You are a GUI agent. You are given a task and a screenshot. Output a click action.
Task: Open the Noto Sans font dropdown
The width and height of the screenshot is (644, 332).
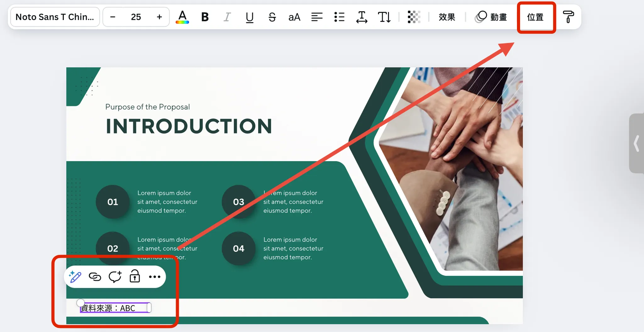(55, 17)
